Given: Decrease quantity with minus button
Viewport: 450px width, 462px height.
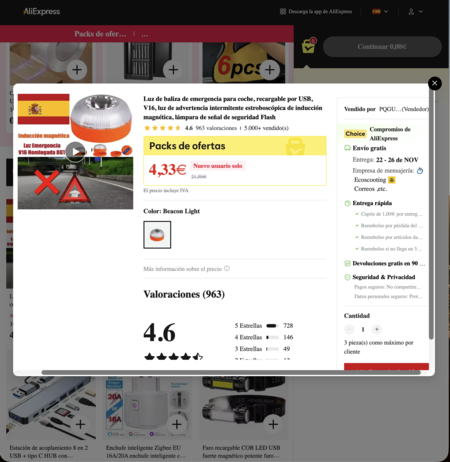Looking at the screenshot, I should coord(349,329).
